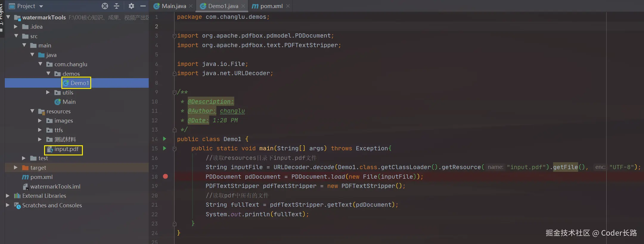
Task: Expand the .idea folder
Action: point(16,27)
